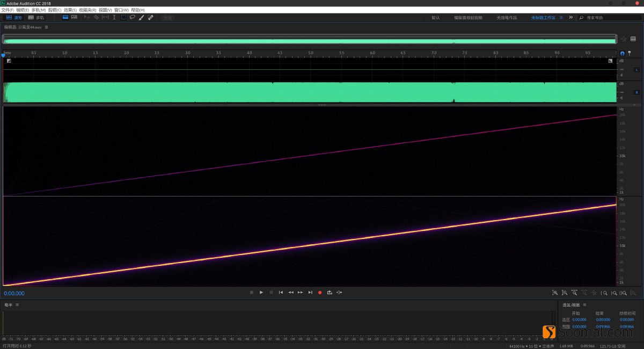Zoom in amplitude icon
Screen dimensions: 644x349
[x=555, y=293]
